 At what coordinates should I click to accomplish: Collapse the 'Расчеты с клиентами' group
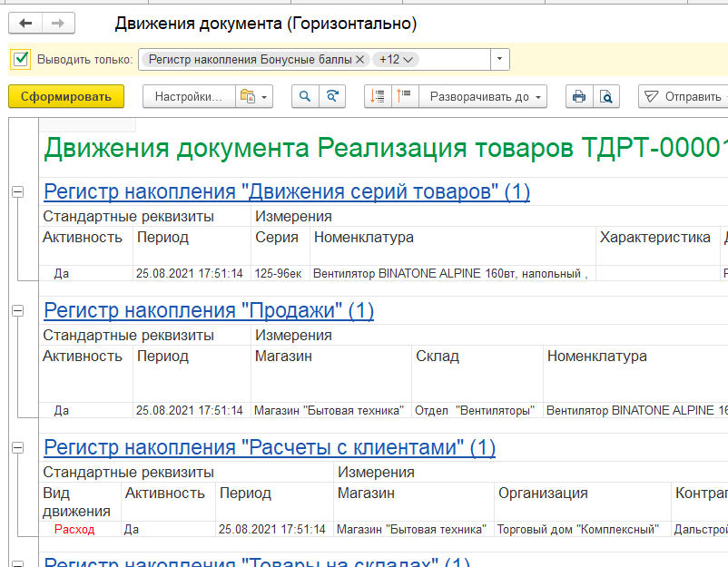(17, 448)
